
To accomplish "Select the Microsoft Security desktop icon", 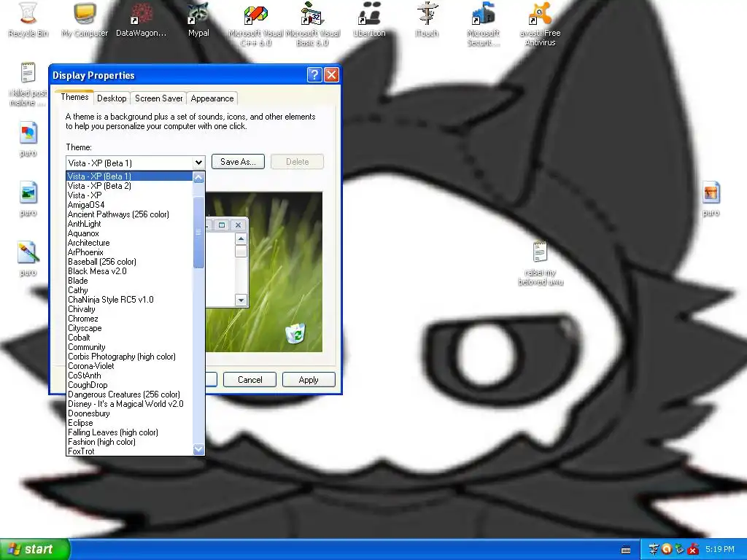I will [483, 13].
